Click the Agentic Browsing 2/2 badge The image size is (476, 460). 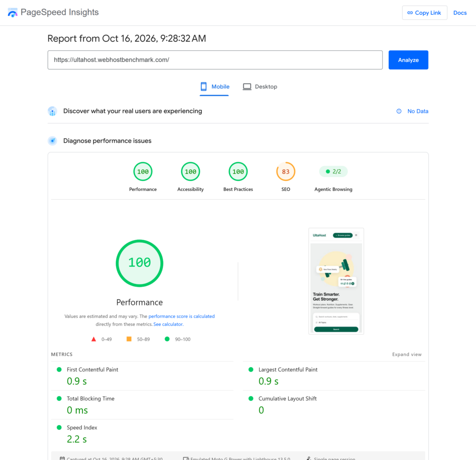(333, 171)
